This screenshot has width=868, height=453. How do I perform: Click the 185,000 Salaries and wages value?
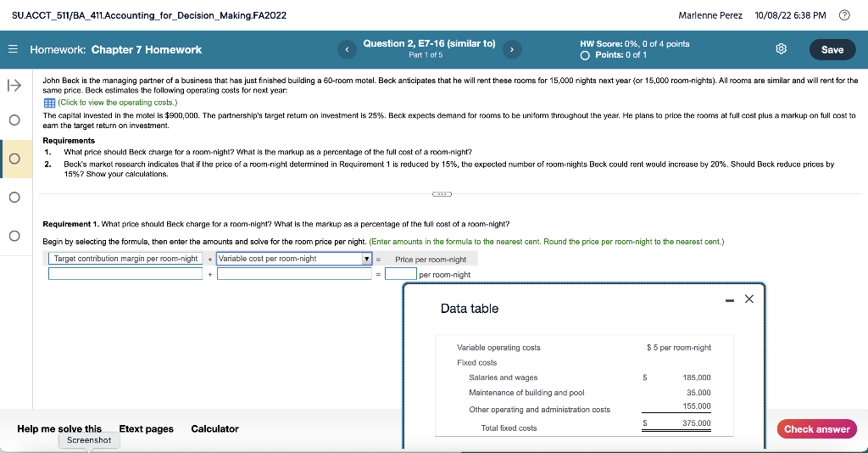point(697,377)
